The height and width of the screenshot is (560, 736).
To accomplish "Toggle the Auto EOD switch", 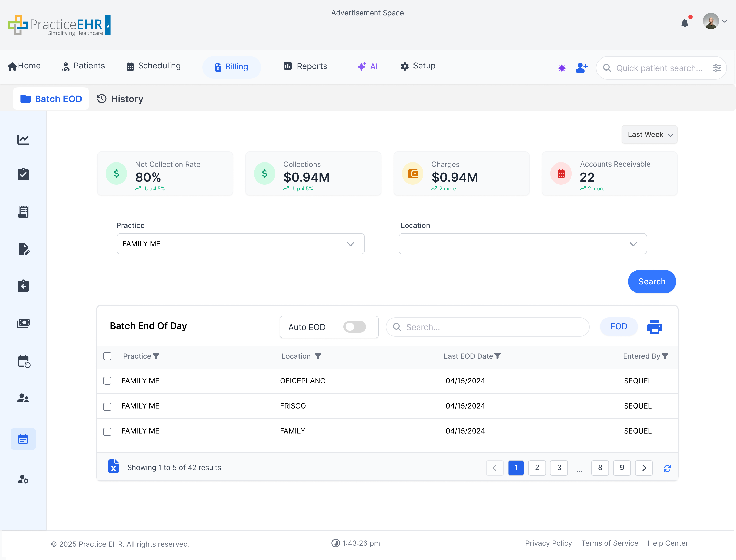I will [354, 327].
